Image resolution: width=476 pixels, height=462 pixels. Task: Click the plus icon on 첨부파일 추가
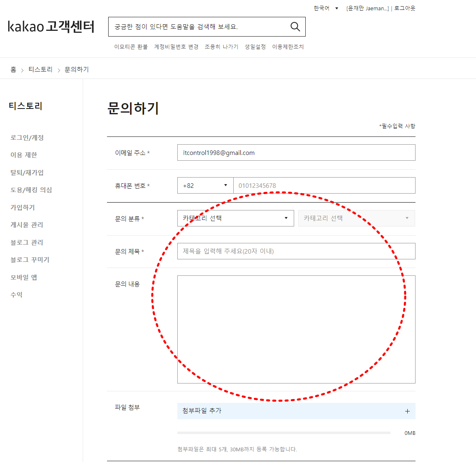tap(407, 411)
